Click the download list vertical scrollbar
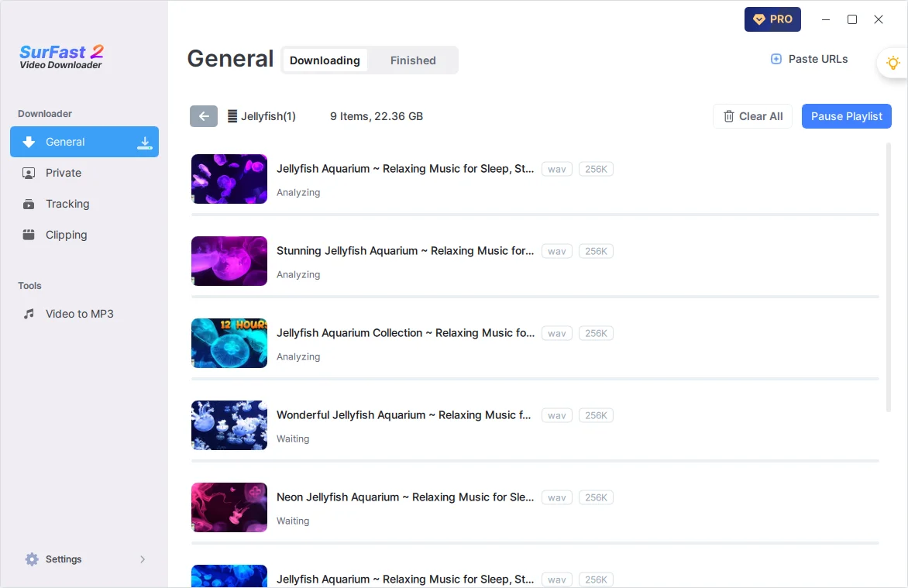This screenshot has height=588, width=908. (x=889, y=278)
